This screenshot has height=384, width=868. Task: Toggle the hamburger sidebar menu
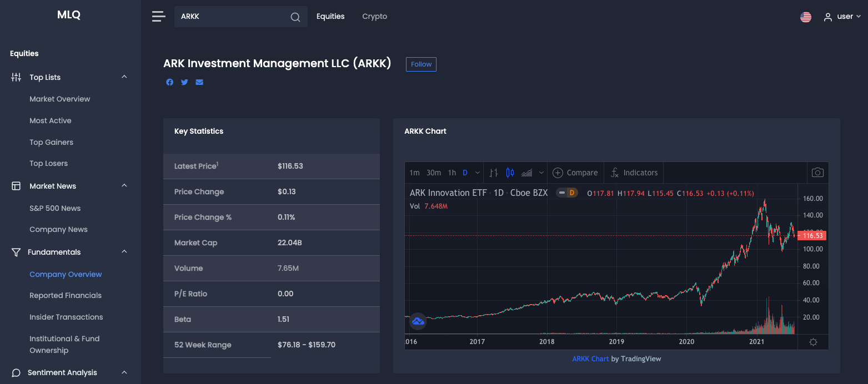159,17
